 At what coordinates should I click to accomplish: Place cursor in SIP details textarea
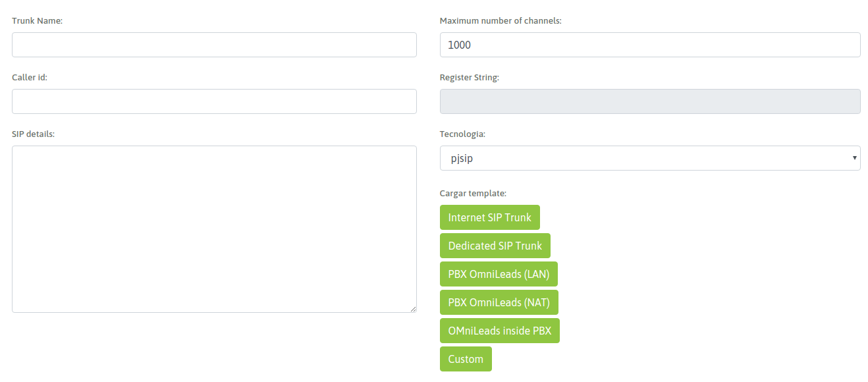[214, 229]
